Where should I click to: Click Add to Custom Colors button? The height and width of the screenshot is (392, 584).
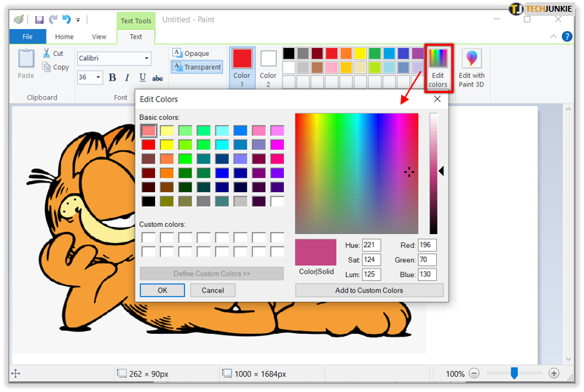pyautogui.click(x=369, y=290)
